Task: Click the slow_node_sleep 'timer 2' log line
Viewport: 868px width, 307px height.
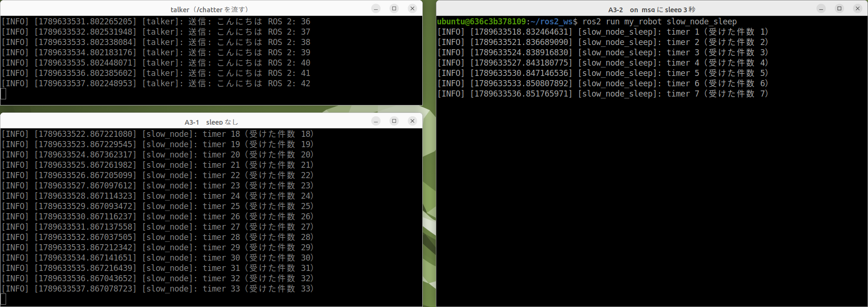Action: [603, 42]
